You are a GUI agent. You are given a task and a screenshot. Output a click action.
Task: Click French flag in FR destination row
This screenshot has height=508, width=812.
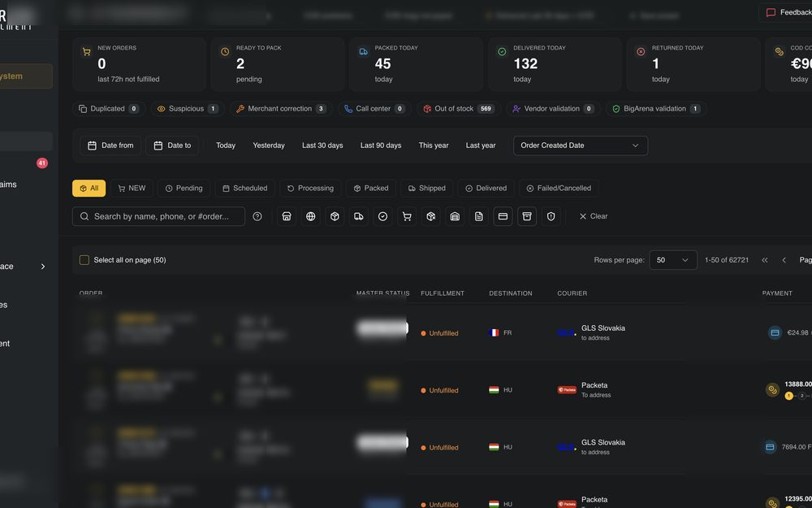tap(494, 332)
